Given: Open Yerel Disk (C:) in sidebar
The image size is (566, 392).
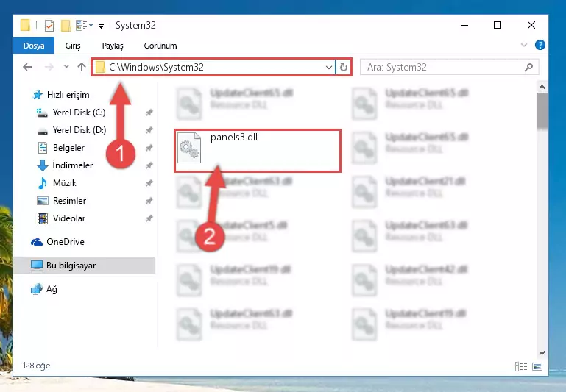Looking at the screenshot, I should click(79, 113).
